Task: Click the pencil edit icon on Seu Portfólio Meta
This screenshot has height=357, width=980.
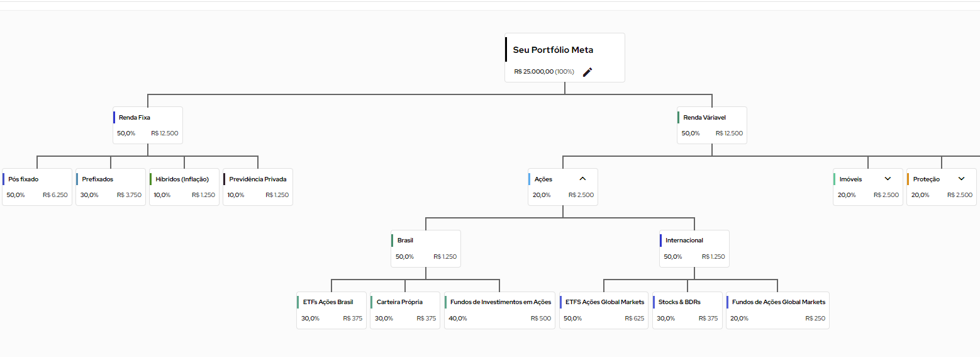Action: [x=587, y=72]
